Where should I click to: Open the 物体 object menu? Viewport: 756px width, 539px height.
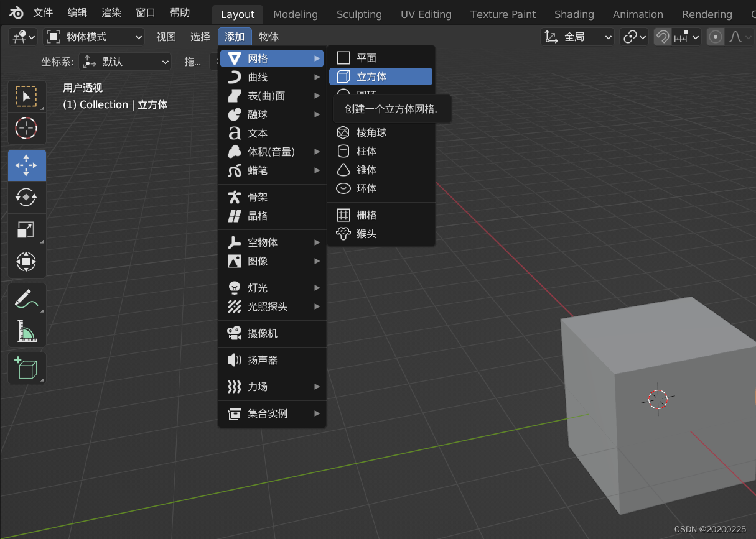click(x=269, y=37)
